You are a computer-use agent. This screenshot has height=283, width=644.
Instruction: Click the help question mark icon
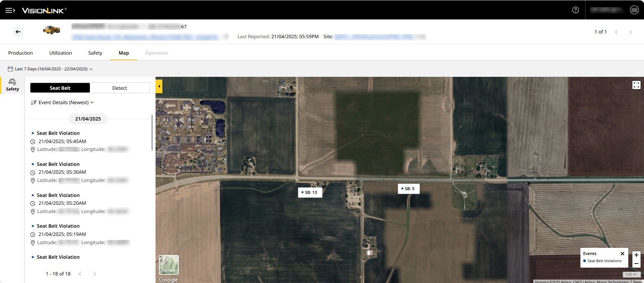pos(576,10)
